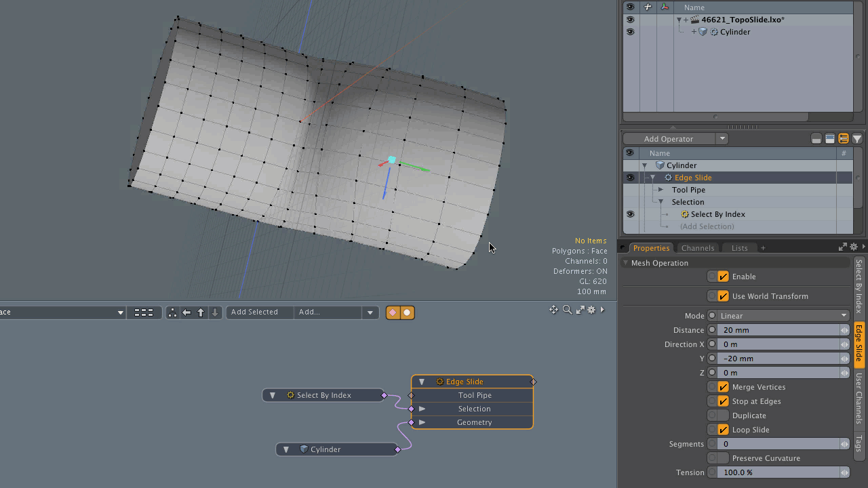
Task: Click the pan arrows icon in schematic view
Action: pyautogui.click(x=554, y=310)
